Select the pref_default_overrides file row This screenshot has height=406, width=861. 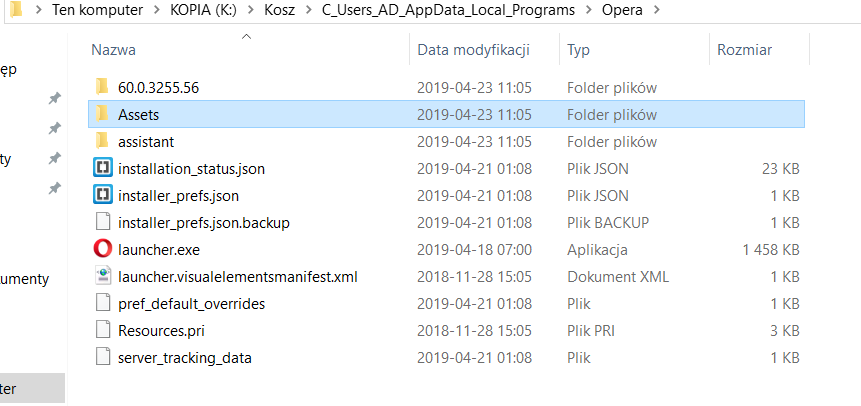coord(446,303)
